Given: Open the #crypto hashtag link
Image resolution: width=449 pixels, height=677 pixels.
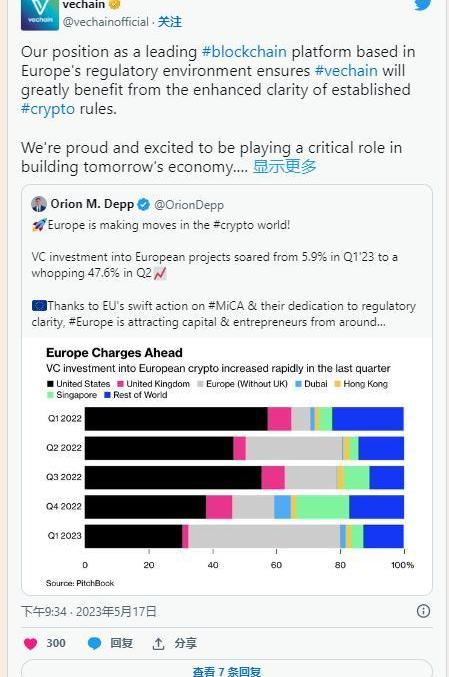Looking at the screenshot, I should pos(48,109).
